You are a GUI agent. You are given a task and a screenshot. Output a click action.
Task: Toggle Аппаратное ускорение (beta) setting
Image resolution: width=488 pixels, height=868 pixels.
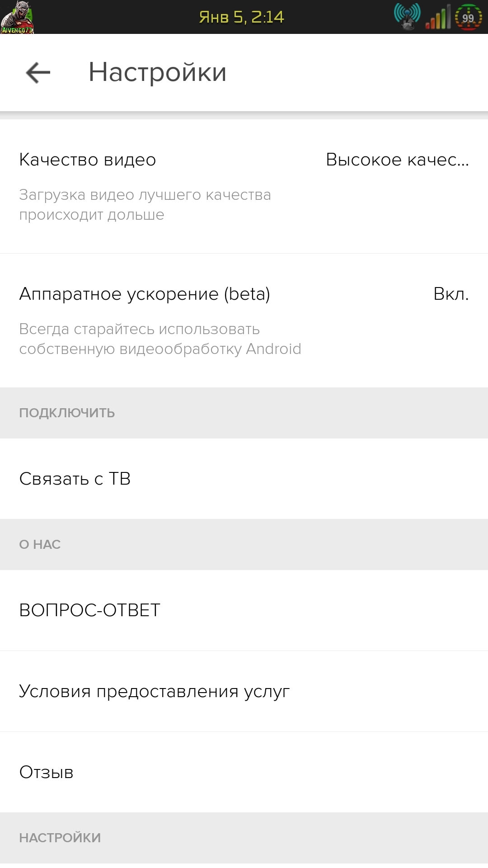click(x=145, y=294)
